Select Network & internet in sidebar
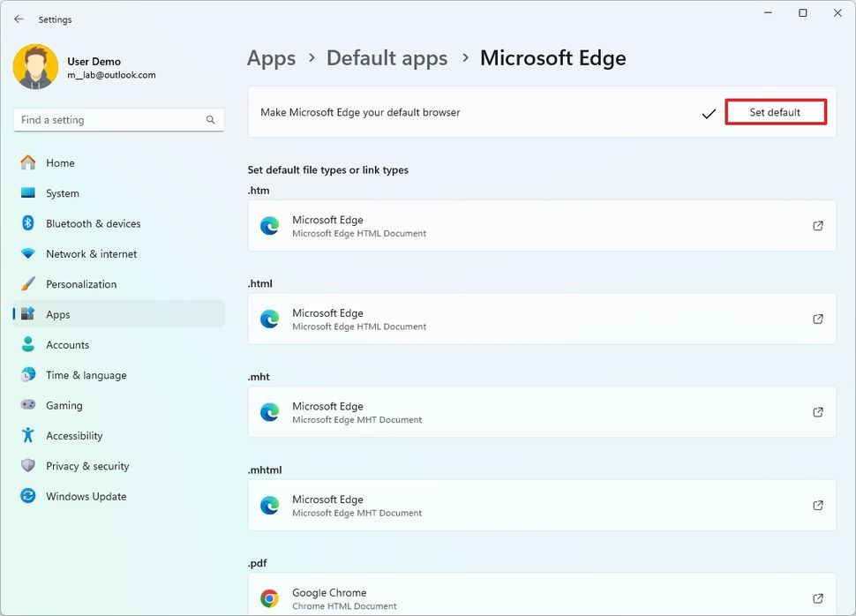856x616 pixels. [91, 254]
